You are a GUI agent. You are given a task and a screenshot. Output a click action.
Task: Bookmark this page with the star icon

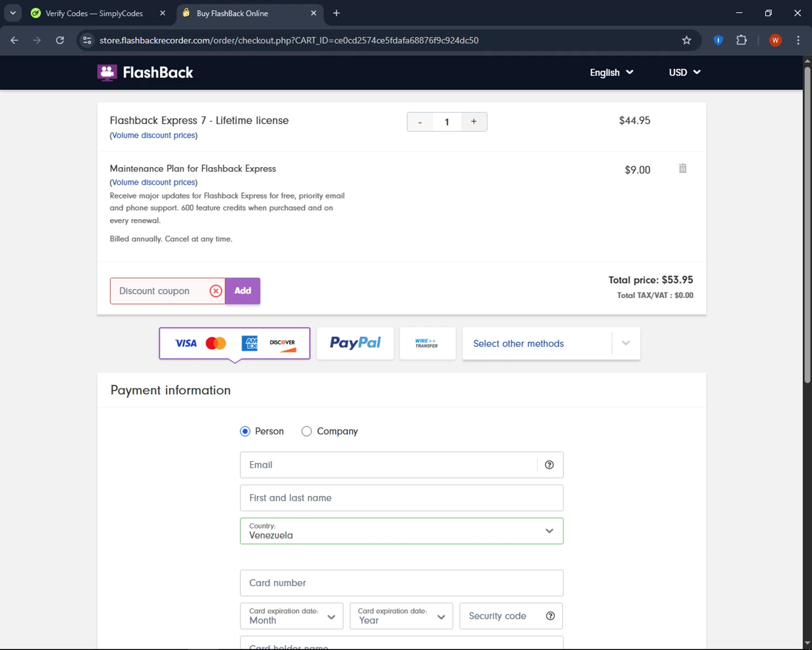coord(686,40)
